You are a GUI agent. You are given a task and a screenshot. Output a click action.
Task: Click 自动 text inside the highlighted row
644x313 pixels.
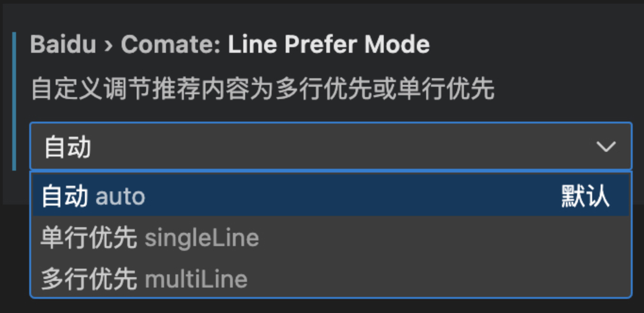pos(65,196)
